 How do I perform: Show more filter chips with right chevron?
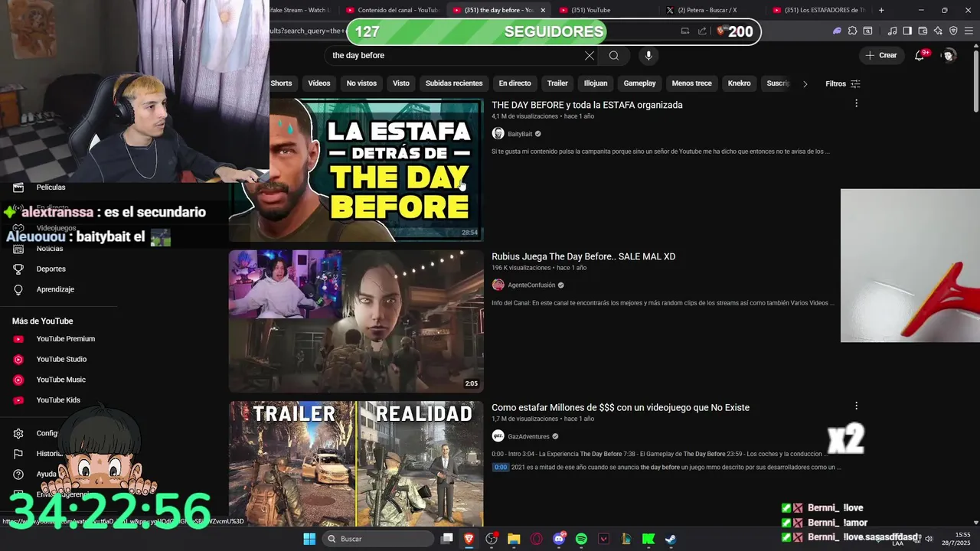[x=805, y=83]
